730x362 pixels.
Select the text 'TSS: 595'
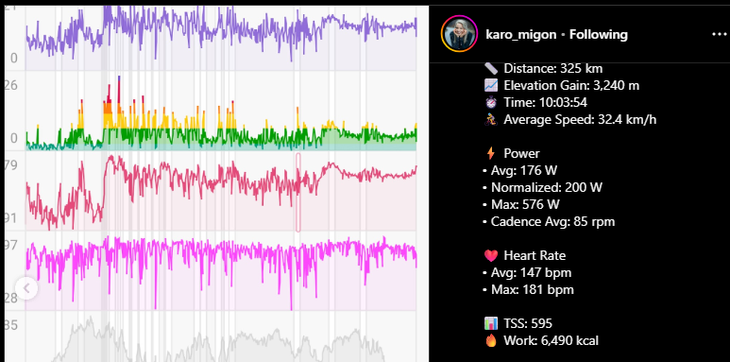(x=528, y=323)
